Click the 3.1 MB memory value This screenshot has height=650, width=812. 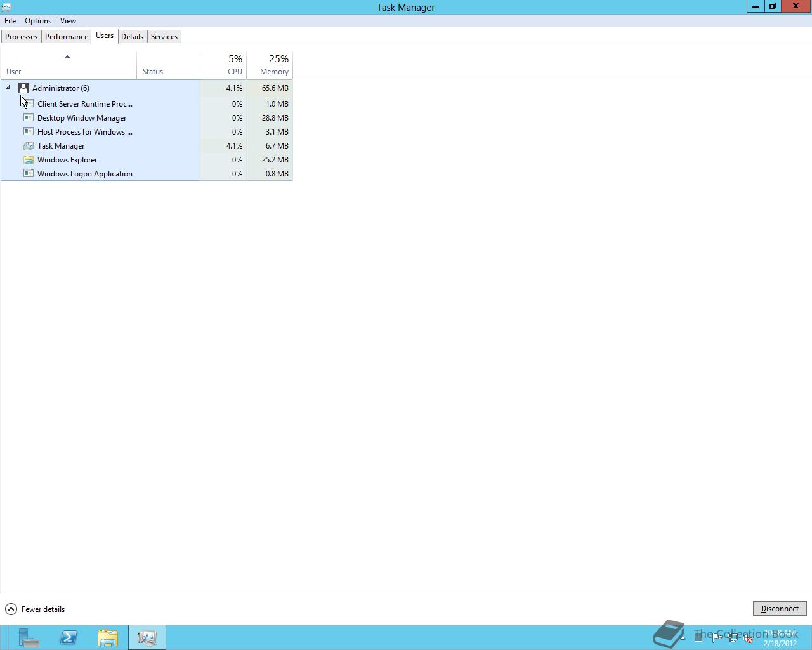pyautogui.click(x=277, y=132)
